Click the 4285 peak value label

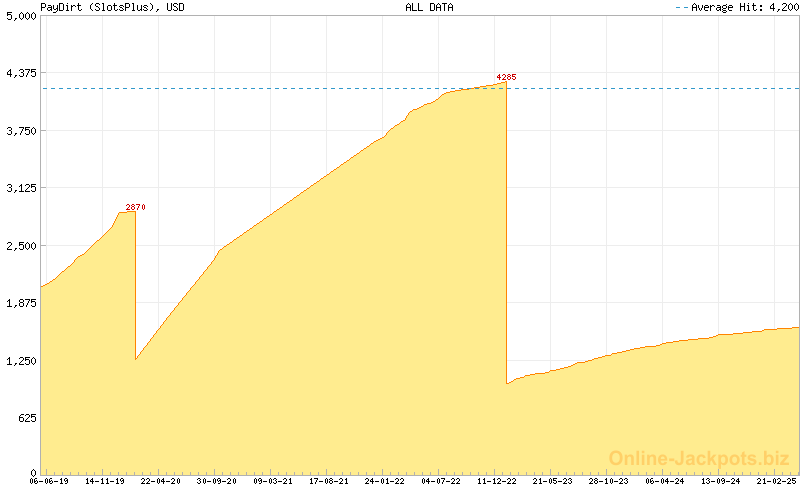(506, 77)
